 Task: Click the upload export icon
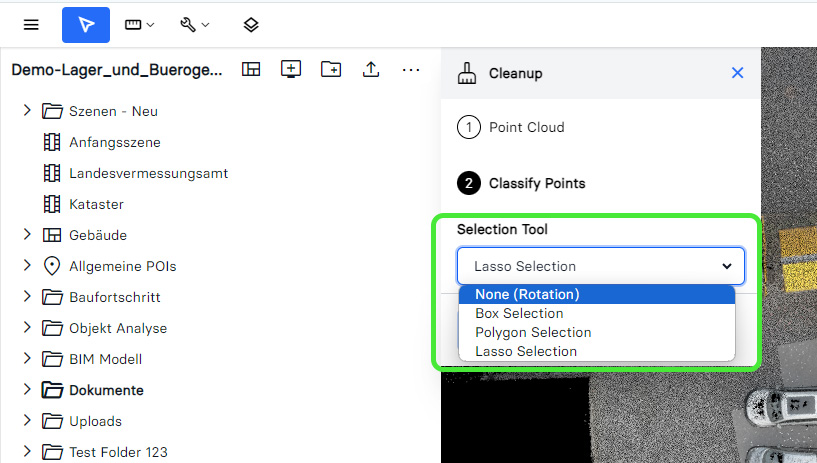coord(371,69)
